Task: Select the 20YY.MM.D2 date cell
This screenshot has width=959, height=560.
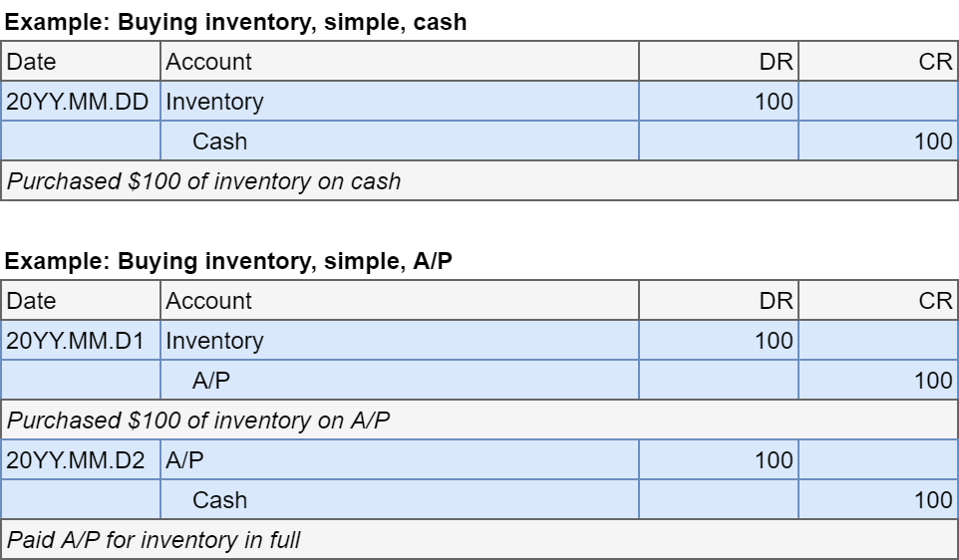Action: pyautogui.click(x=76, y=460)
